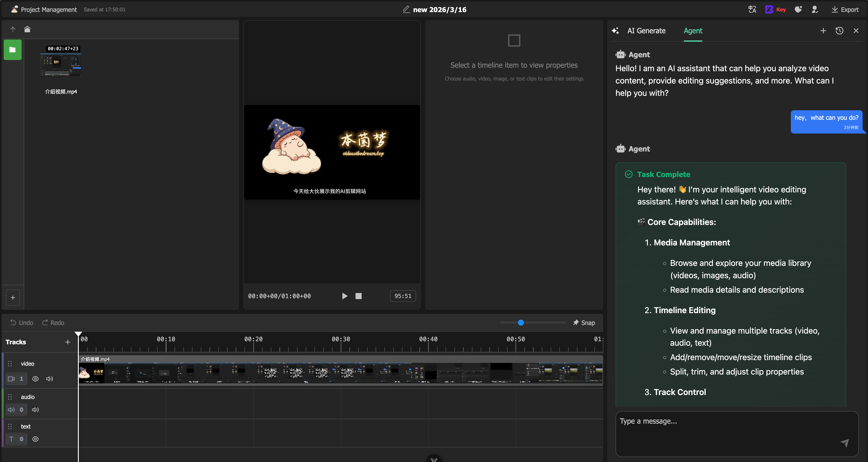Select the Agent tab
The width and height of the screenshot is (868, 462).
693,31
